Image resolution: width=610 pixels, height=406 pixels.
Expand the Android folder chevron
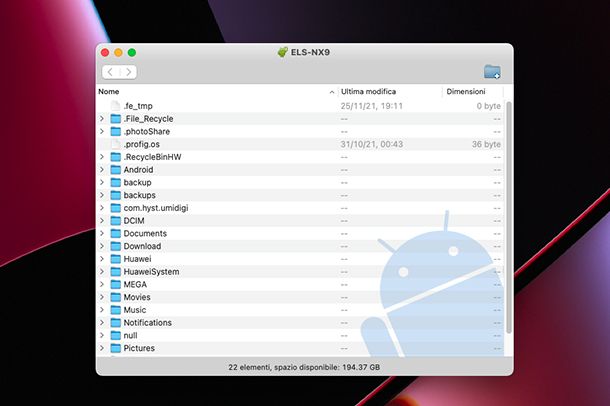coord(102,170)
